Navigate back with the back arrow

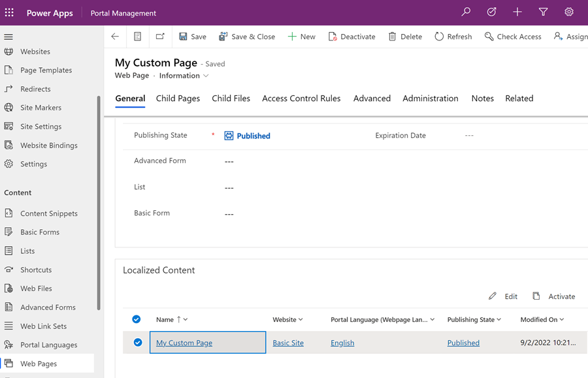tap(115, 37)
